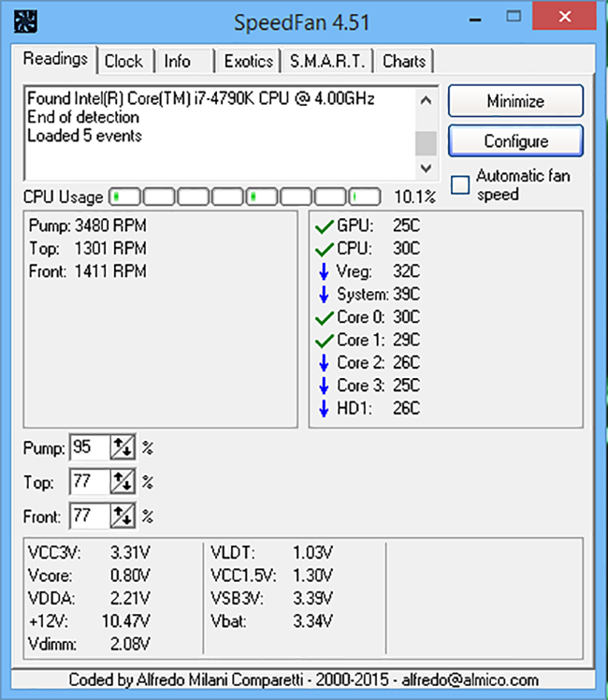
Task: Click the 10.1% CPU usage value
Action: point(414,197)
